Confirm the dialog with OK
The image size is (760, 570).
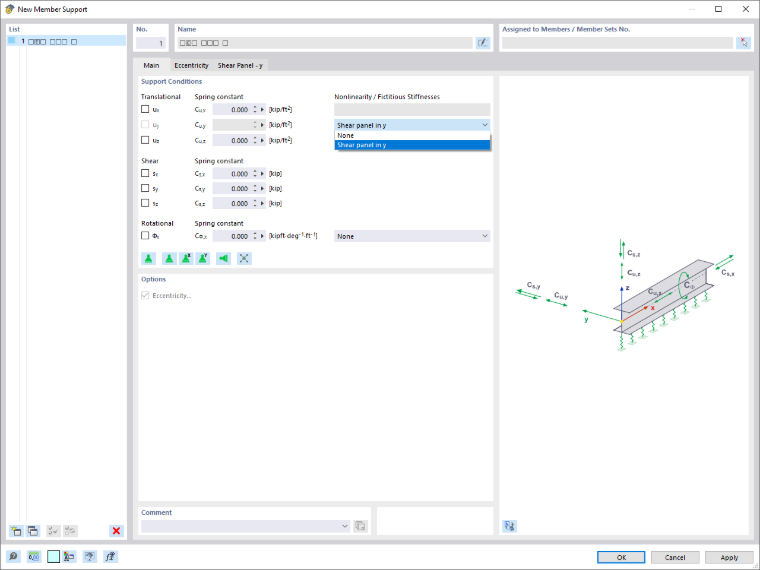tap(621, 557)
